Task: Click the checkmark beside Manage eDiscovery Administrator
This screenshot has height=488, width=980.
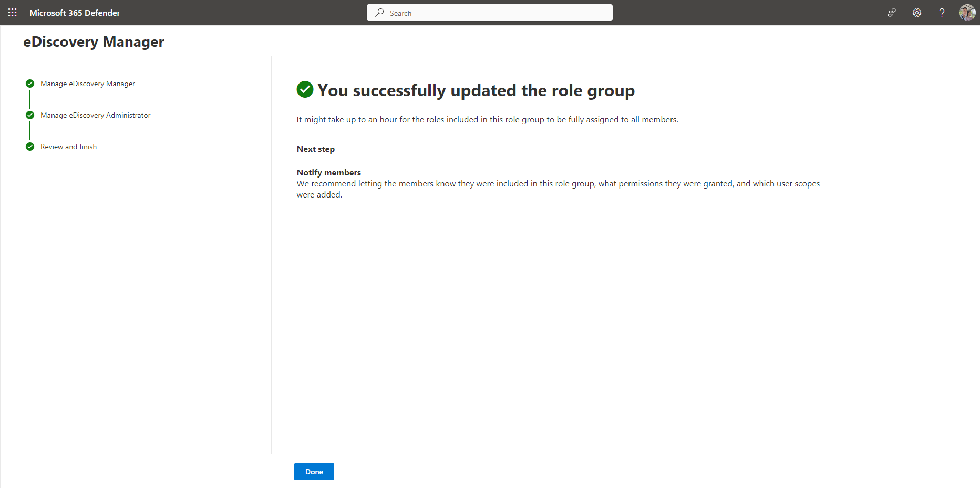Action: 30,115
